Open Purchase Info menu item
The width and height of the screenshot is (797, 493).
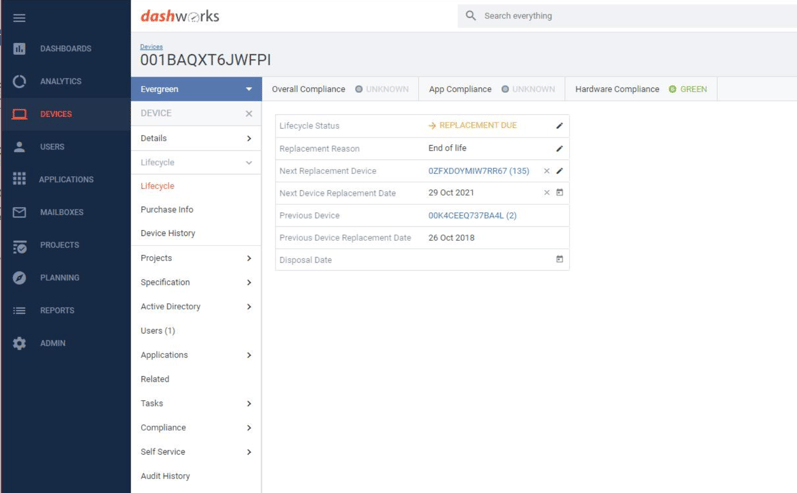(x=167, y=209)
